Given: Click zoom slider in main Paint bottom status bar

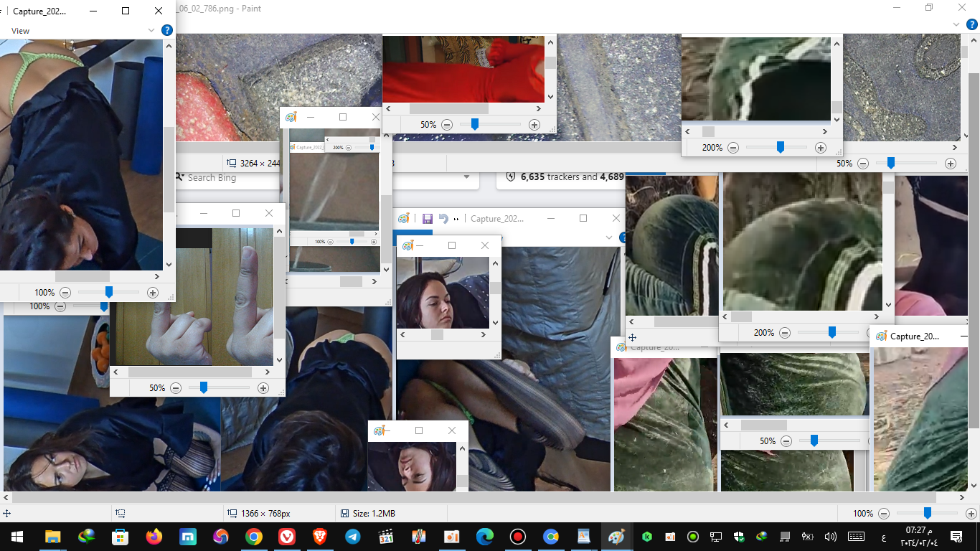Looking at the screenshot, I should click(x=927, y=514).
